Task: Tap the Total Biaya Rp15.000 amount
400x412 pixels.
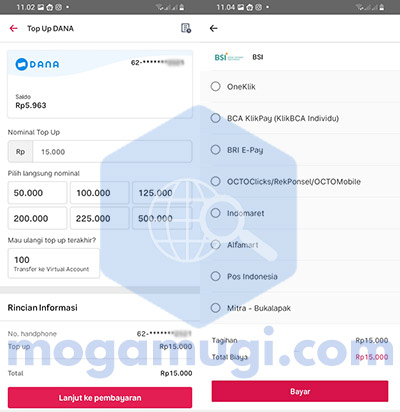Action: pos(372,357)
